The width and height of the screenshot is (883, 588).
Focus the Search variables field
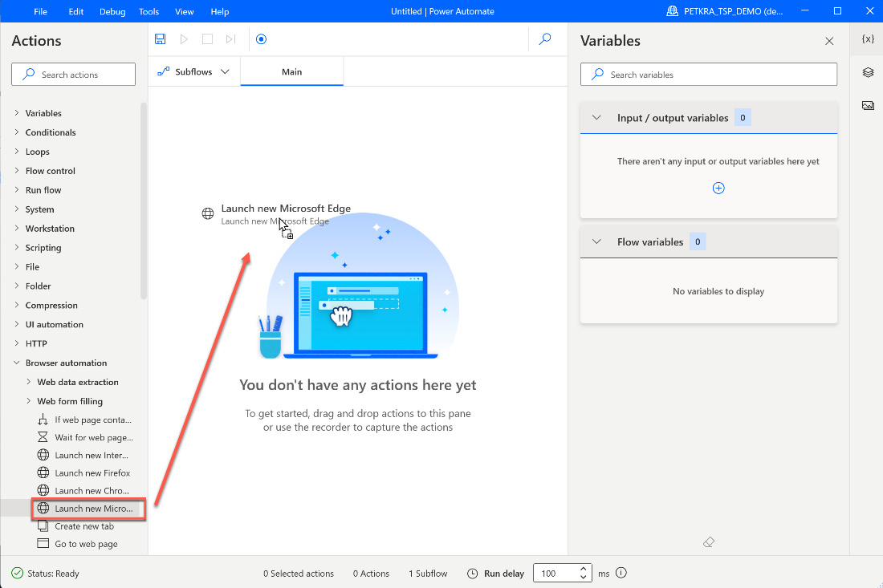[709, 75]
